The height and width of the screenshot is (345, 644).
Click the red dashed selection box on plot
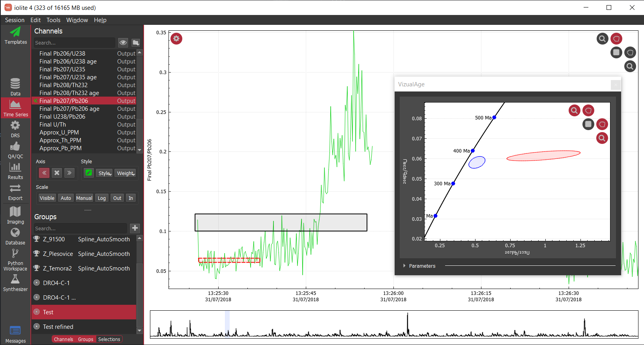(229, 260)
